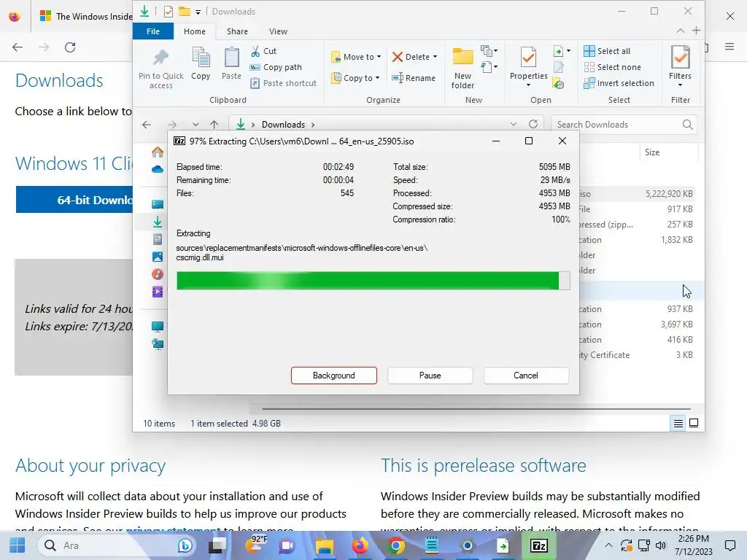Click the Explorer up-one-level arrow
Viewport: 747px width, 560px height.
click(x=214, y=124)
